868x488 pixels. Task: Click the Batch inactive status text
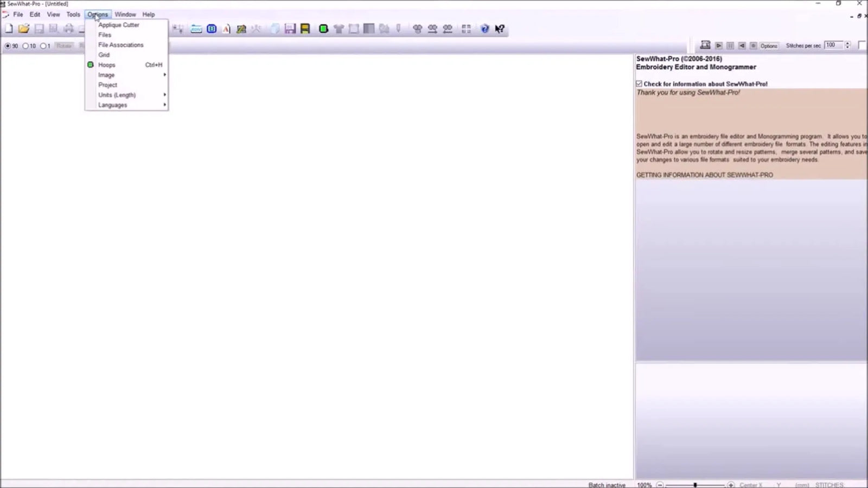[x=607, y=485]
